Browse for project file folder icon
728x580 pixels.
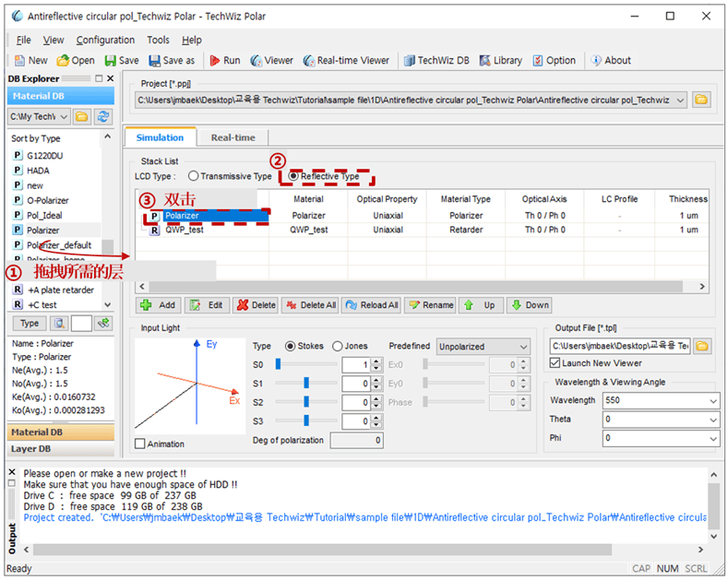(x=701, y=100)
